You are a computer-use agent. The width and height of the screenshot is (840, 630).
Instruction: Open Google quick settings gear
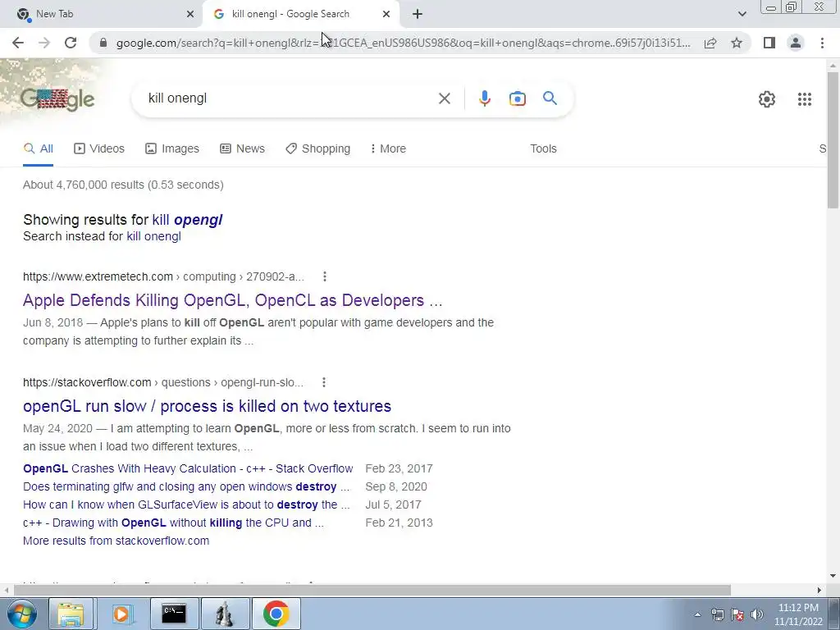767,99
